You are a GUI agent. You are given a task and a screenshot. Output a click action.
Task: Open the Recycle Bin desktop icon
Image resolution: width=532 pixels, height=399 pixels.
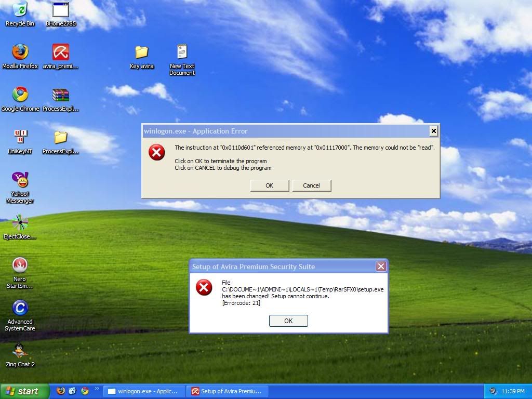[20, 14]
